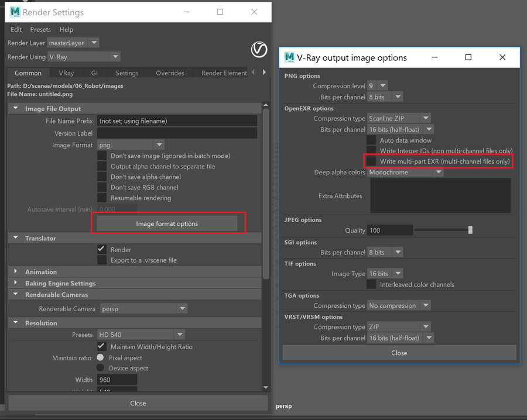This screenshot has width=527, height=420.
Task: Switch to the Overrides tab
Action: coord(170,73)
